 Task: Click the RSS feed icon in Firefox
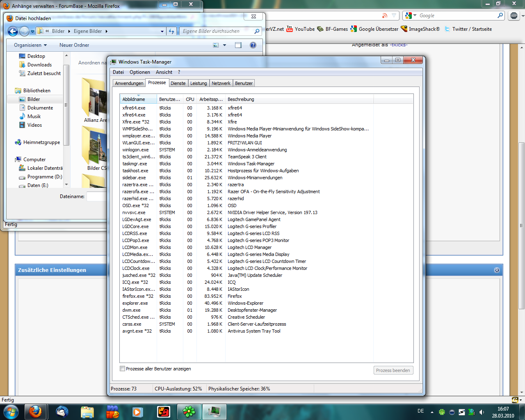[384, 16]
